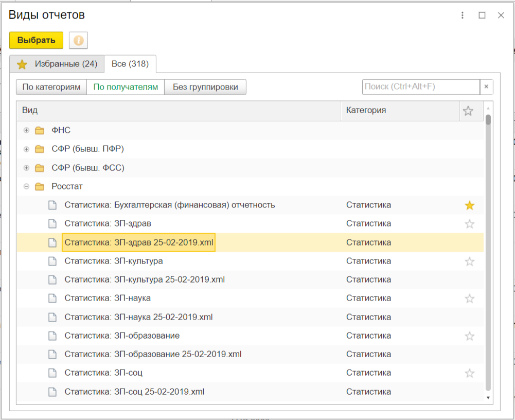Switch to the Избранные (24) tab

[57, 64]
